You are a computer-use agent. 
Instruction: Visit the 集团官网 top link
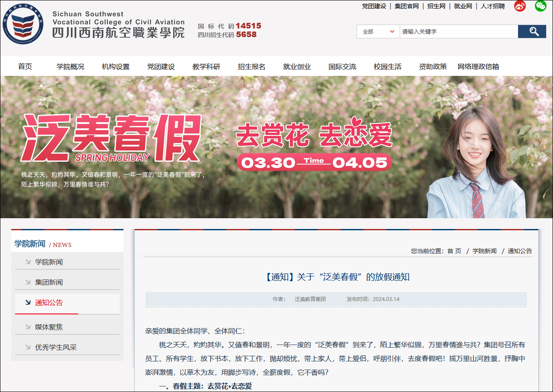407,6
